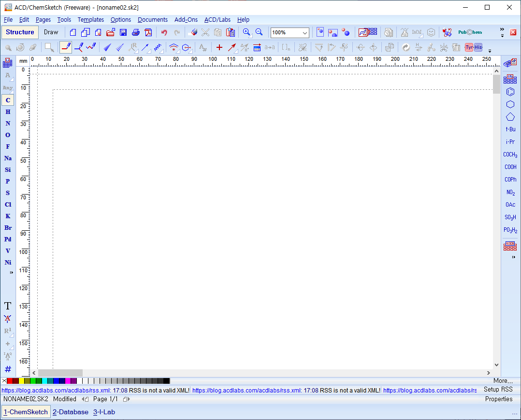Toggle the Draw Continuous bond tool

[x=79, y=47]
